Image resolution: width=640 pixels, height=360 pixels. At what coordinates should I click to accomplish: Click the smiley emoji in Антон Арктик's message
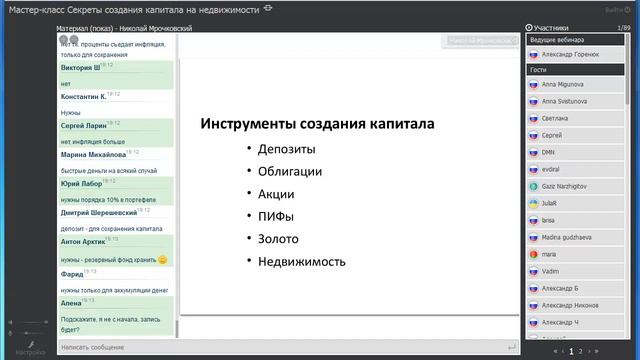point(162,260)
